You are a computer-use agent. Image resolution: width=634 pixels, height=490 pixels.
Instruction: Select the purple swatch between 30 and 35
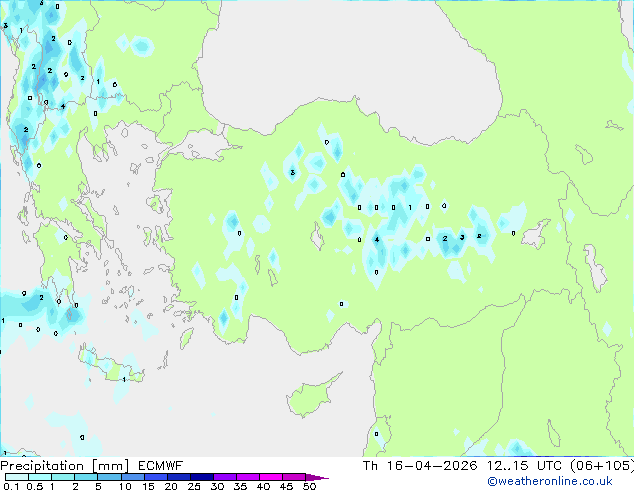[225, 477]
